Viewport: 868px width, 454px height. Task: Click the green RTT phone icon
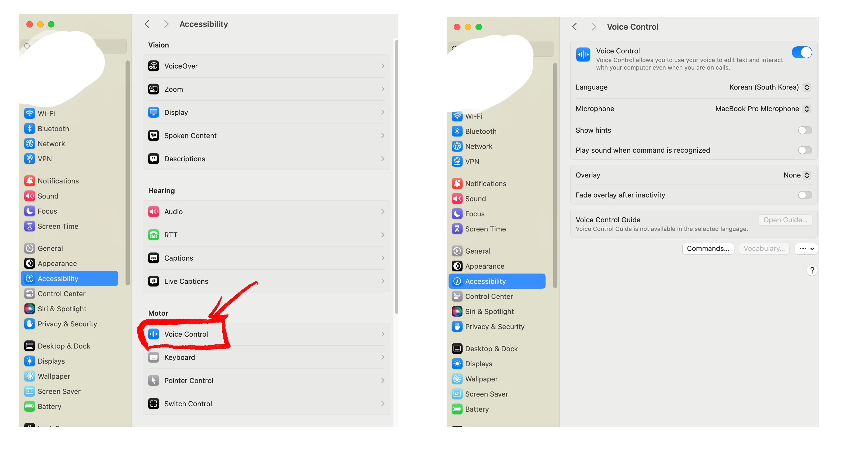coord(154,235)
